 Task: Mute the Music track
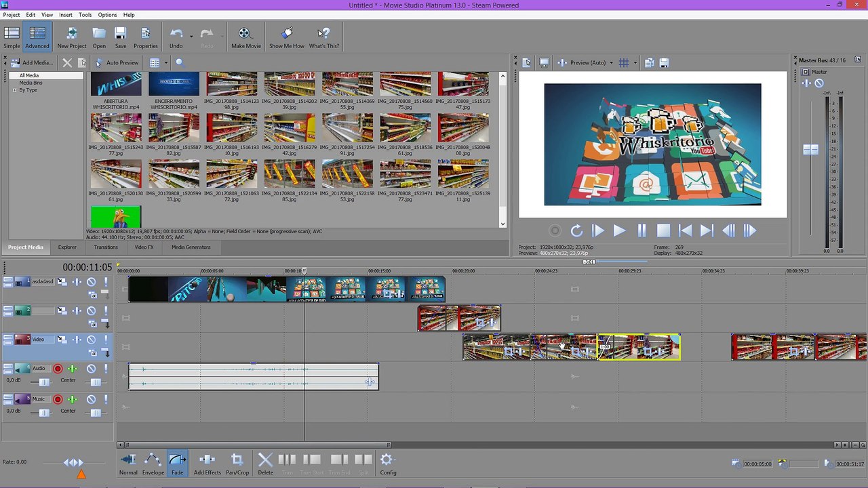click(x=91, y=399)
